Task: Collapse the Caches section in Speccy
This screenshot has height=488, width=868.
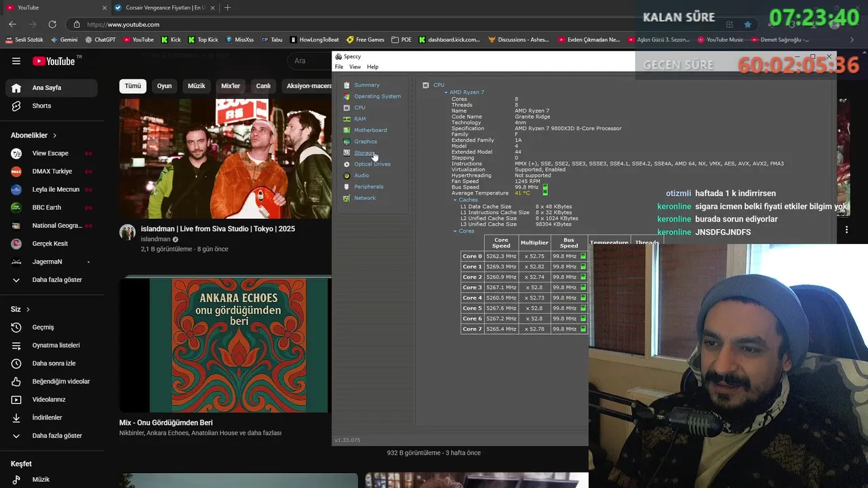Action: coord(455,200)
